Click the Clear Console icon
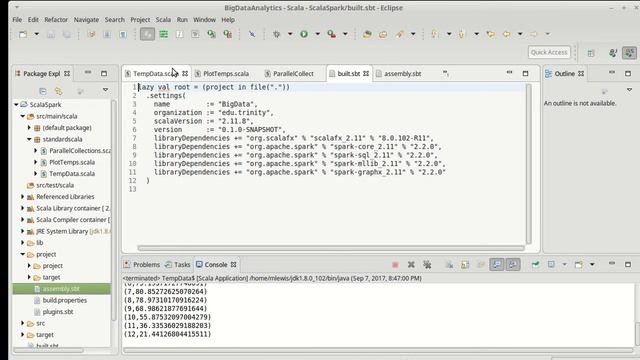The width and height of the screenshot is (640, 360). (x=449, y=265)
